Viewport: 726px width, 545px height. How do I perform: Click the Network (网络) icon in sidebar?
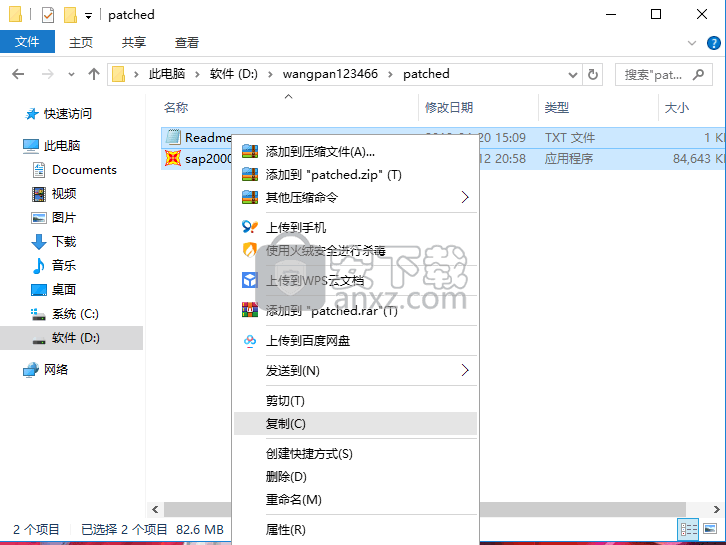[x=31, y=370]
